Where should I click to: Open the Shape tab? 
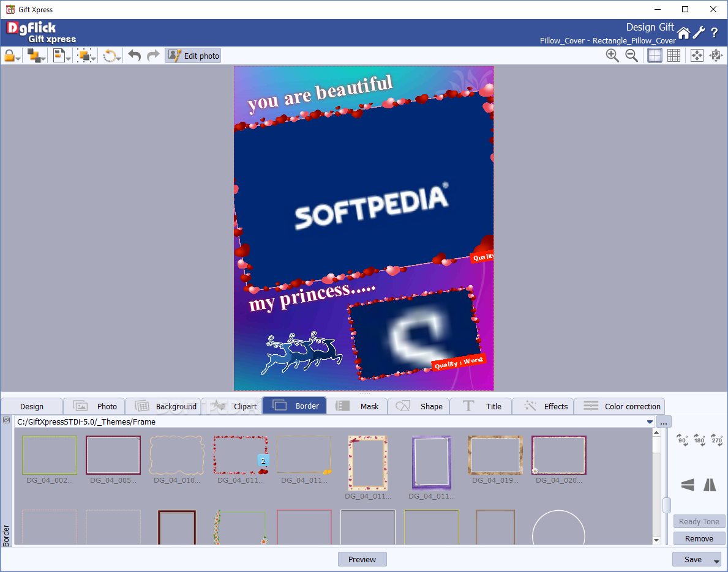coord(418,406)
